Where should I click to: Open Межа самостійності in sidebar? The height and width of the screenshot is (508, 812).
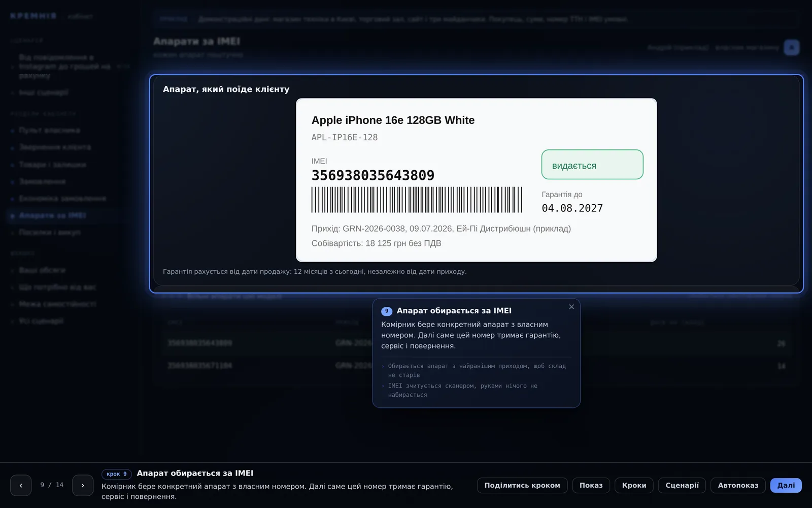(57, 304)
